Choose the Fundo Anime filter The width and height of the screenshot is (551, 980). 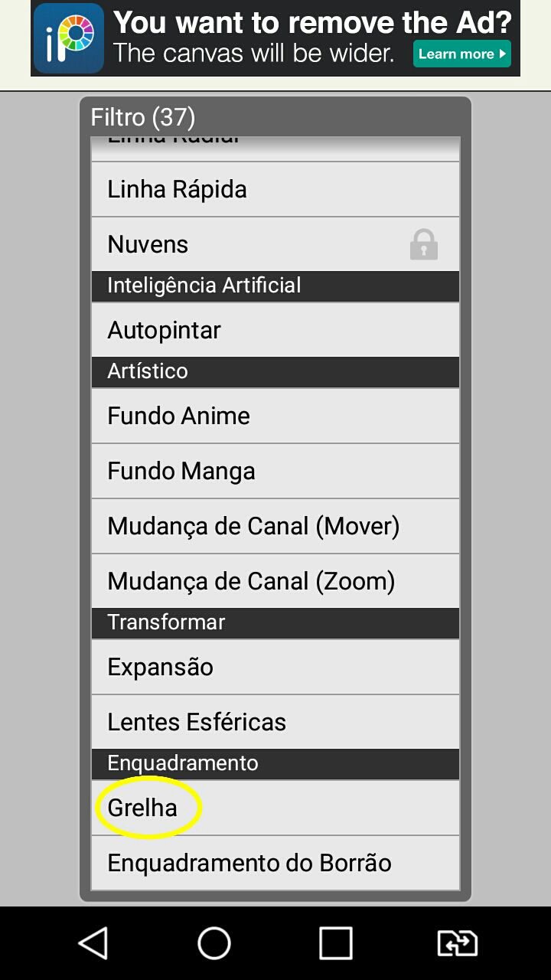pos(275,416)
